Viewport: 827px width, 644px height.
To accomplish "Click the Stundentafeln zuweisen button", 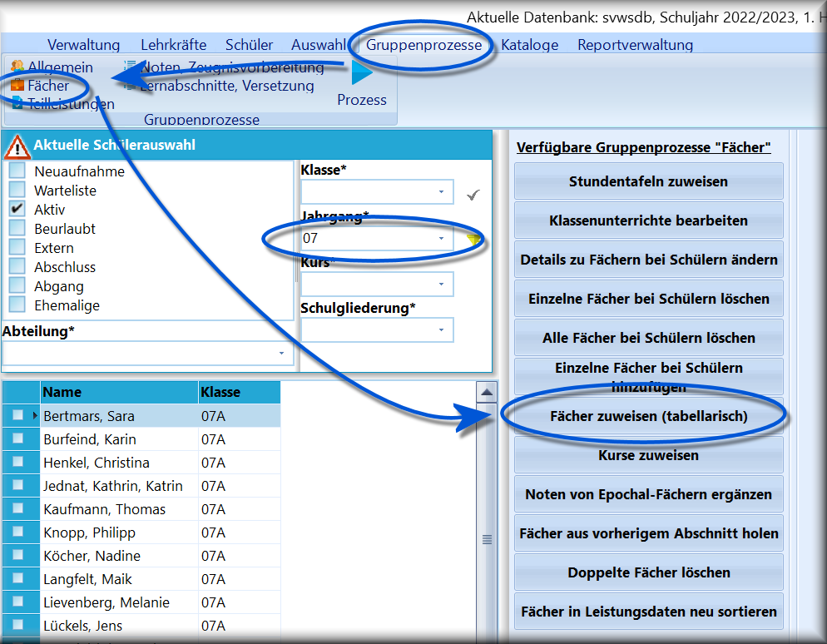I will pos(649,181).
